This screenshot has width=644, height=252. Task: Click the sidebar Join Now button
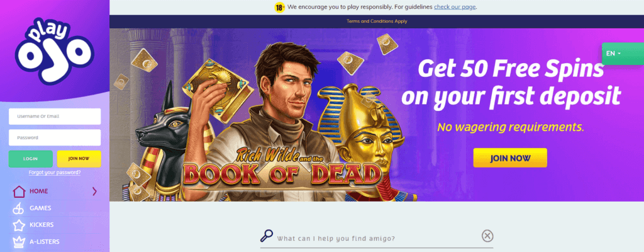pyautogui.click(x=79, y=159)
